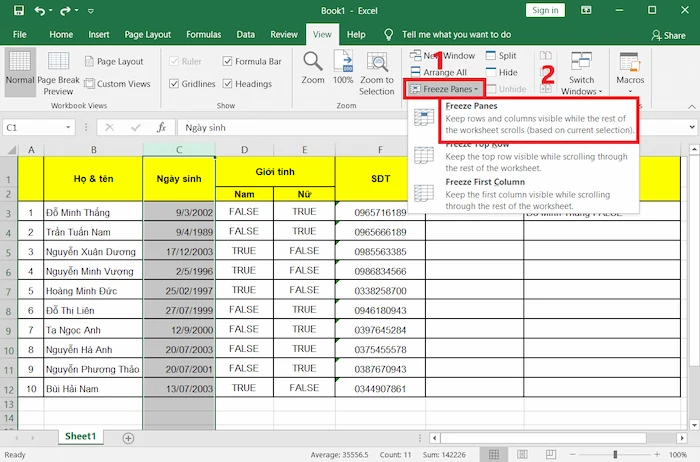700x462 pixels.
Task: Select the top row freeze option icon
Action: (x=424, y=156)
